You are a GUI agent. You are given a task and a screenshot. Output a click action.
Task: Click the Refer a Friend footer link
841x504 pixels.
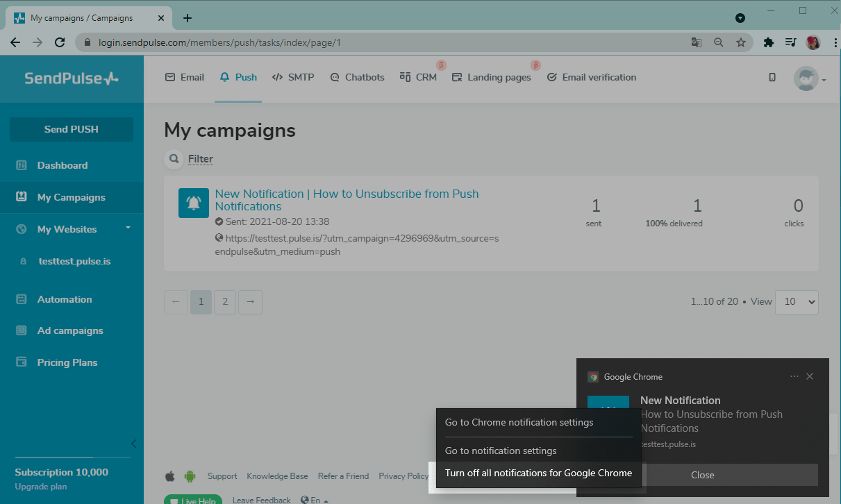tap(343, 476)
